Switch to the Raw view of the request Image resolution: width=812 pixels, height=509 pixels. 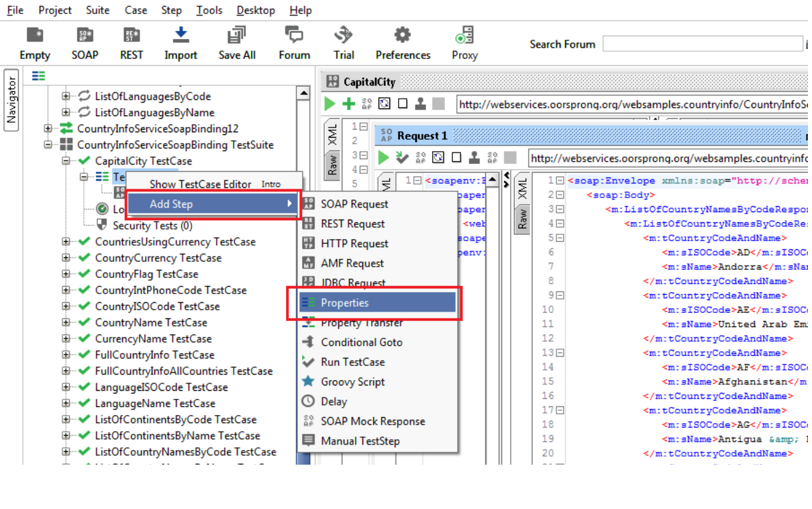(x=332, y=165)
